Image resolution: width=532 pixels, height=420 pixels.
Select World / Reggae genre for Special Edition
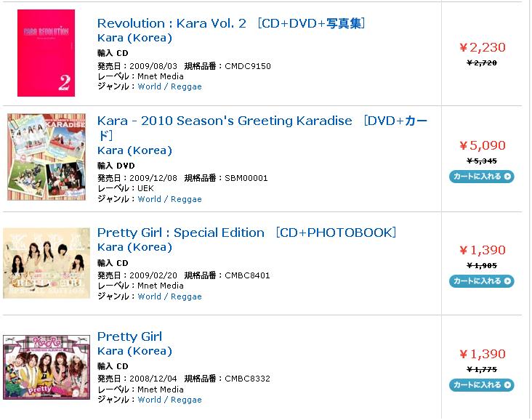169,296
